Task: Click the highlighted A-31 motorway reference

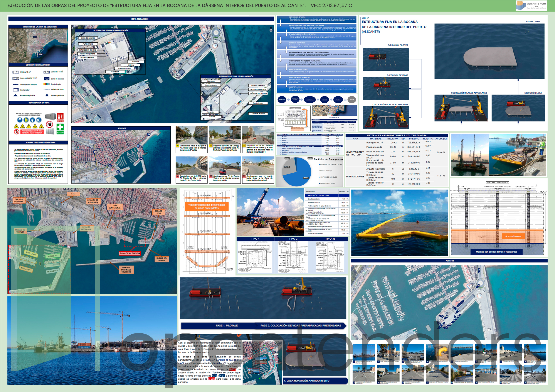Action: [x=222, y=375]
